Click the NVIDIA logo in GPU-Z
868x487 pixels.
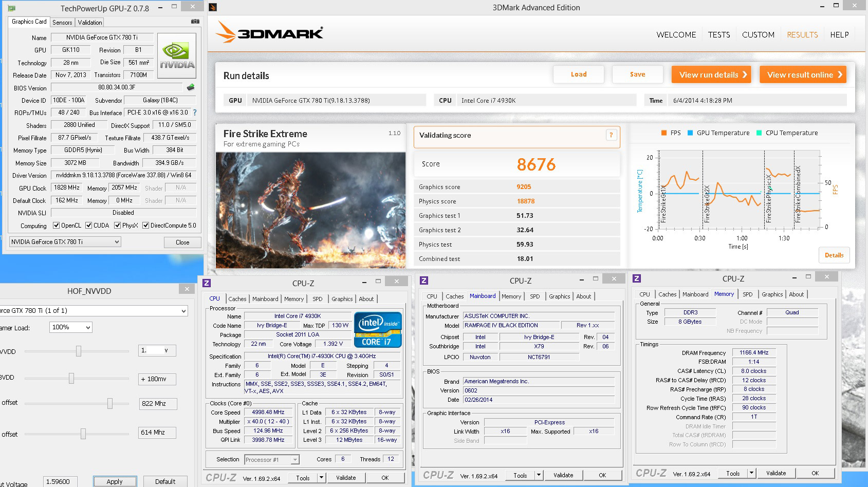pyautogui.click(x=177, y=56)
